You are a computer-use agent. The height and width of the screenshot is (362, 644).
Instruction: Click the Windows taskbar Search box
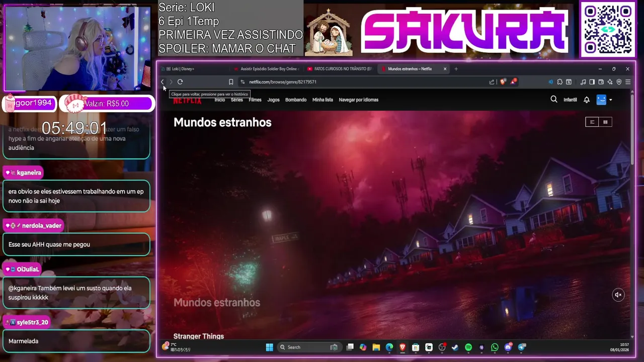309,347
